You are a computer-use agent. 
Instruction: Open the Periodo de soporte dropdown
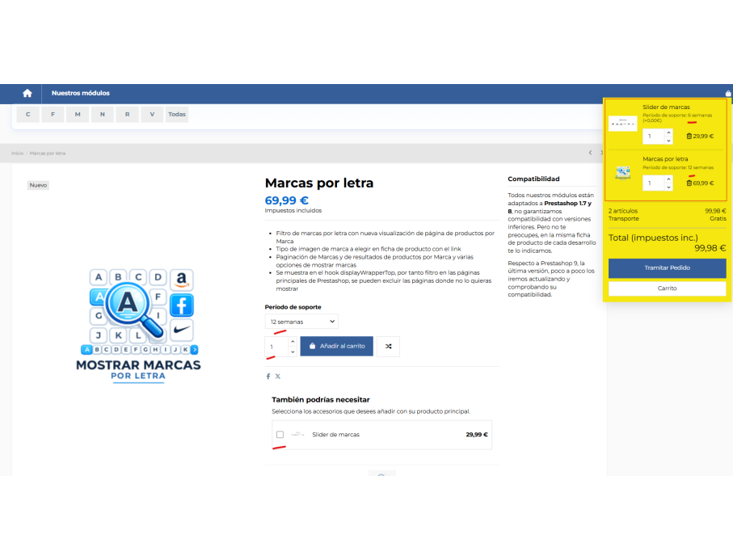(301, 322)
